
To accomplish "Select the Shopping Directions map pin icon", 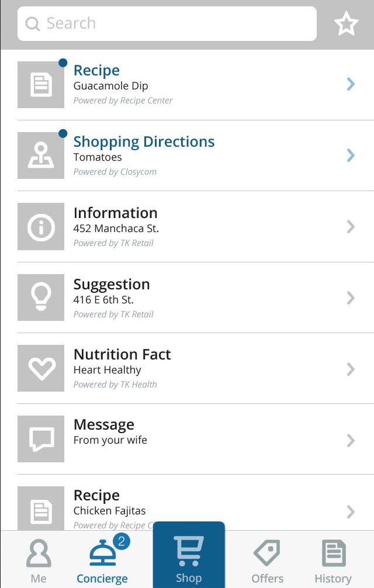I will tap(41, 155).
